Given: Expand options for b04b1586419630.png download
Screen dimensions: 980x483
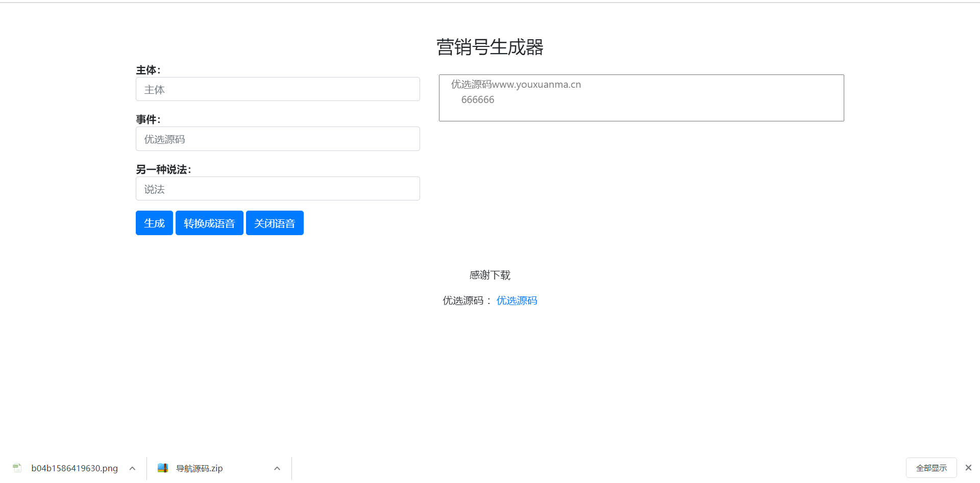Looking at the screenshot, I should (x=132, y=468).
